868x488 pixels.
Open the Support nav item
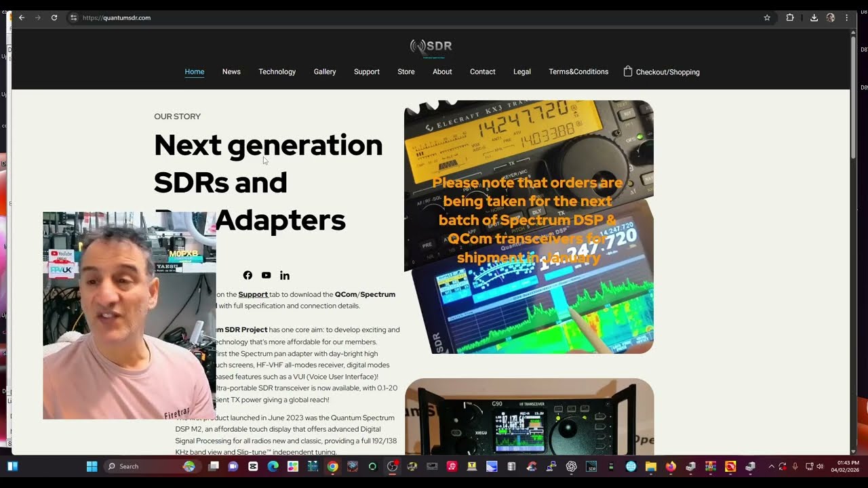click(367, 72)
